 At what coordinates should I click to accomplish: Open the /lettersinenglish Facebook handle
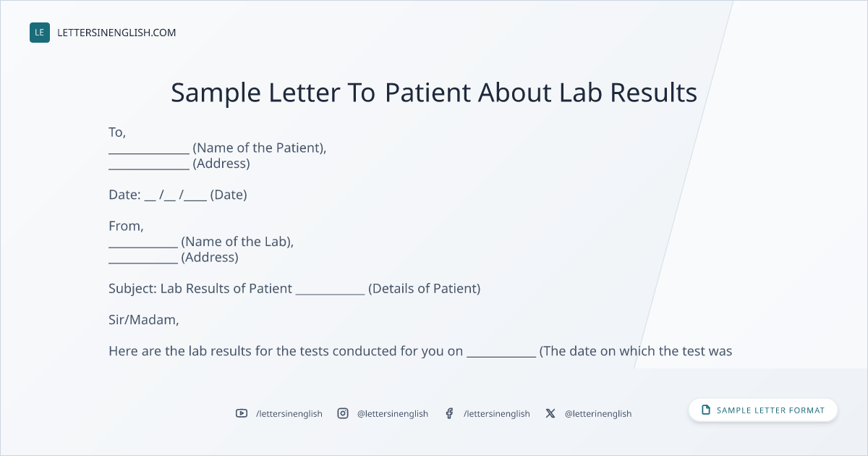497,413
